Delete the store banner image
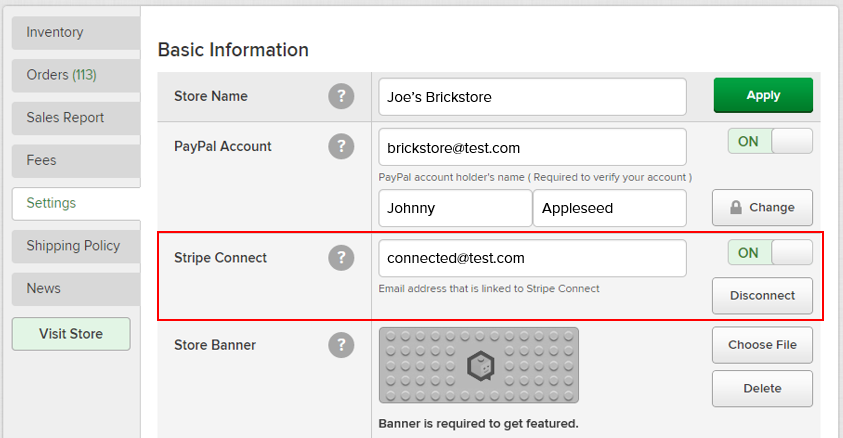This screenshot has height=438, width=843. click(762, 389)
